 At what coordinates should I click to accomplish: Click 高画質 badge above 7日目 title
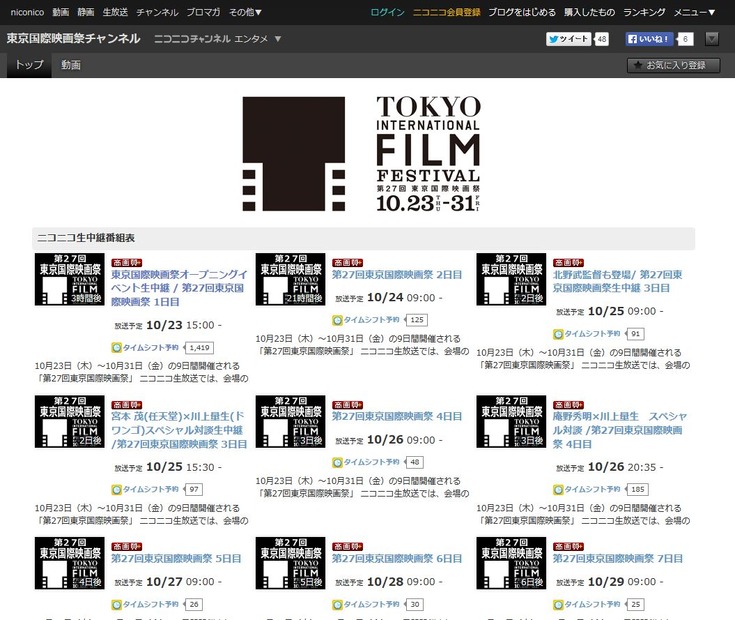click(568, 546)
